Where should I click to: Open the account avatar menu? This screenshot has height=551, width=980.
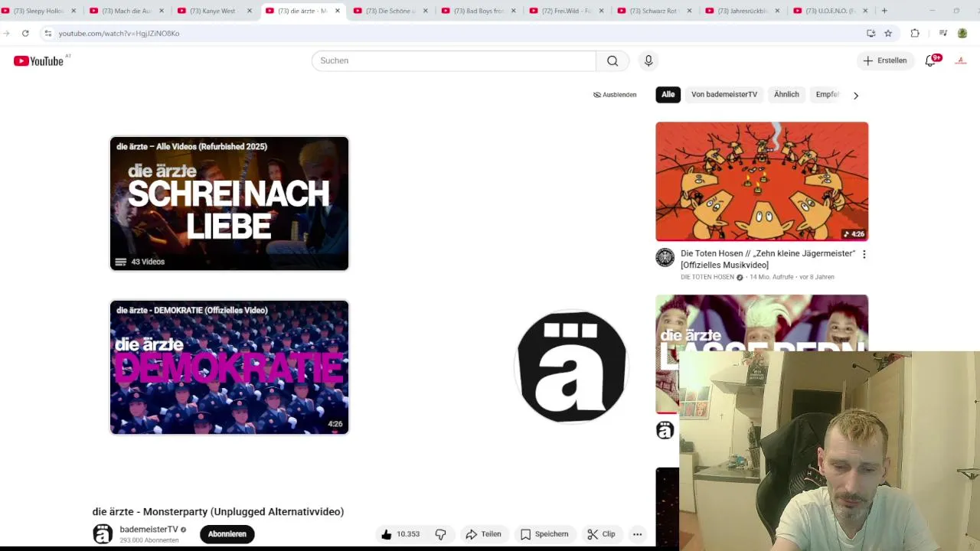pos(961,60)
